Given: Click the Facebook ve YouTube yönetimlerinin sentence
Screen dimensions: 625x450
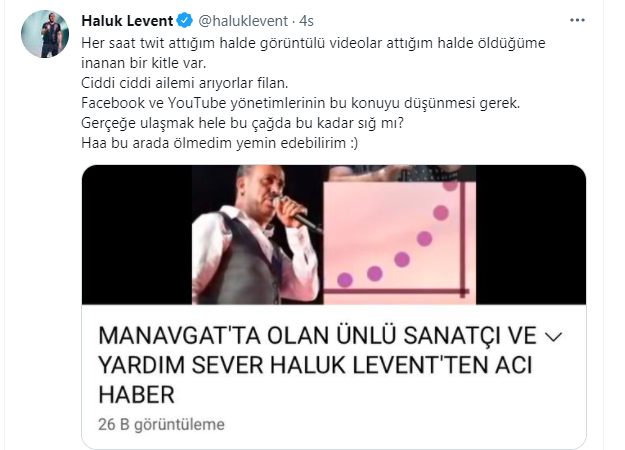Looking at the screenshot, I should tap(301, 103).
